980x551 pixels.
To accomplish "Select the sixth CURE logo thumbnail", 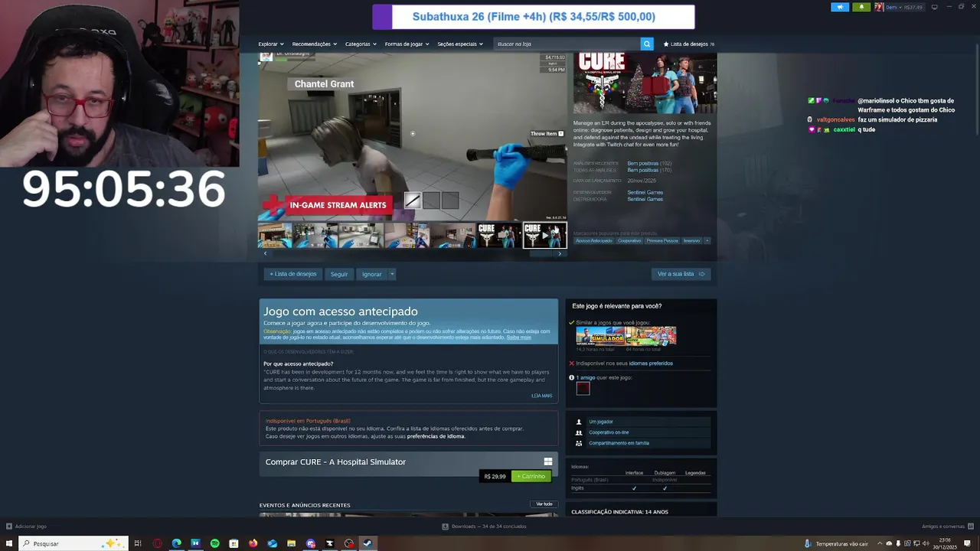I will click(499, 236).
